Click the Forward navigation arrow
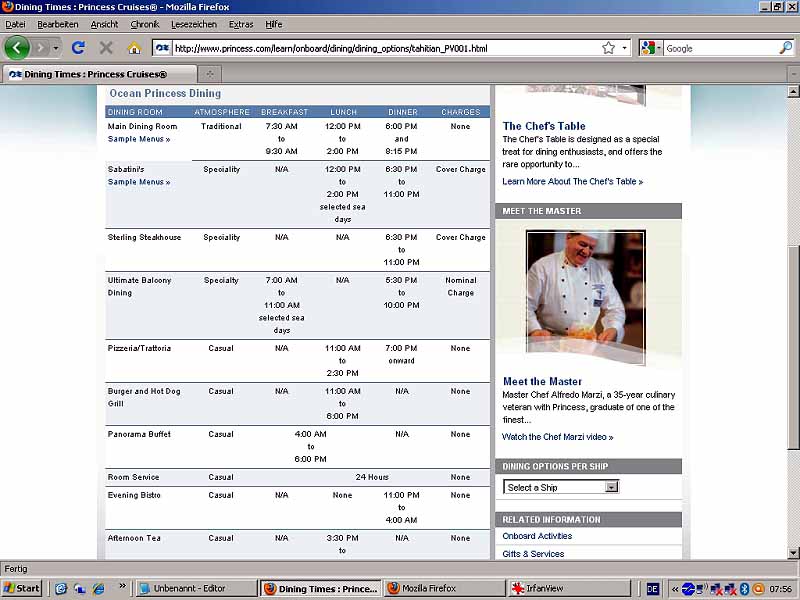This screenshot has width=800, height=600. pos(40,48)
